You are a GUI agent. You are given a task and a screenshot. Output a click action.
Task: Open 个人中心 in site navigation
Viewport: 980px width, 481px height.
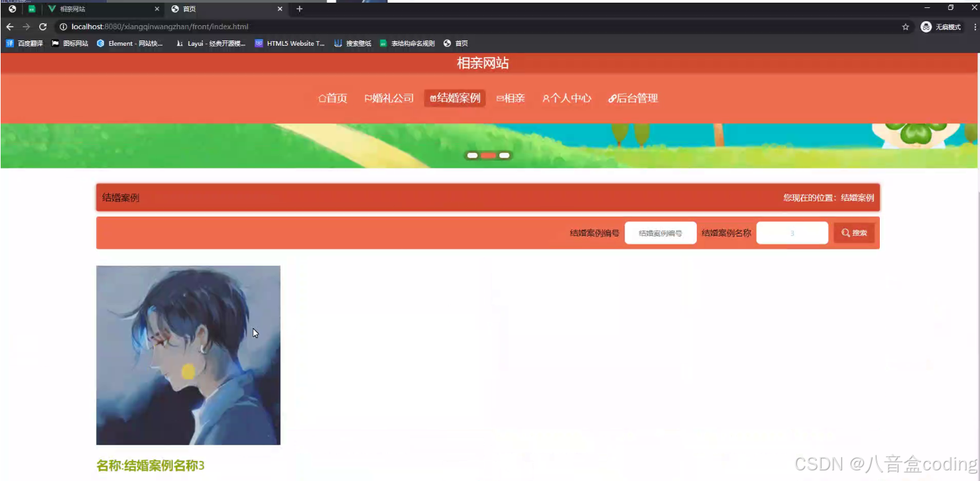(x=567, y=98)
